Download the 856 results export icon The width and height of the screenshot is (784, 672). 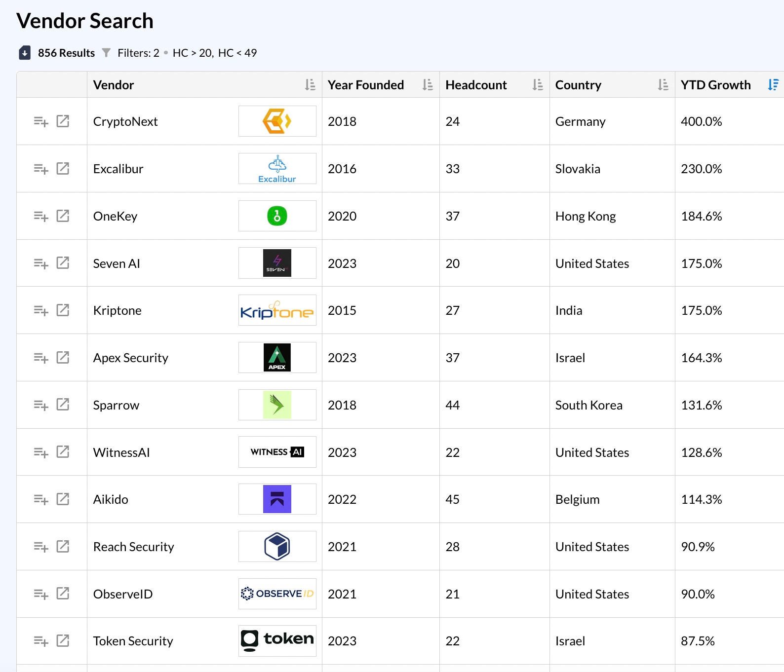coord(25,53)
